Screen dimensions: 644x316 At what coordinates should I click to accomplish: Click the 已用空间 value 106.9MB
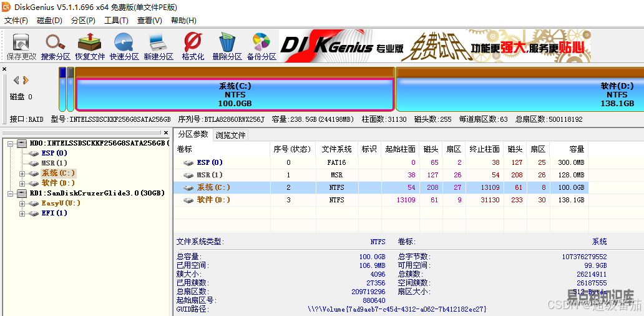(x=372, y=265)
